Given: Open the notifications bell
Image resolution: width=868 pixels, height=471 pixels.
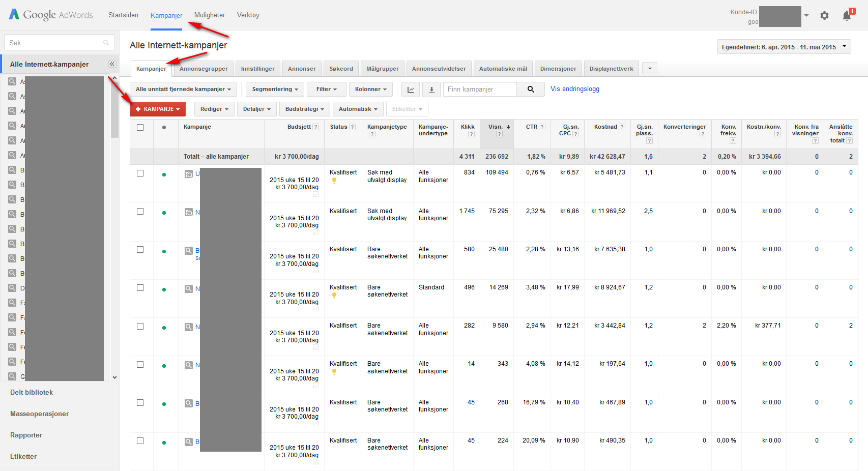Looking at the screenshot, I should [x=848, y=15].
